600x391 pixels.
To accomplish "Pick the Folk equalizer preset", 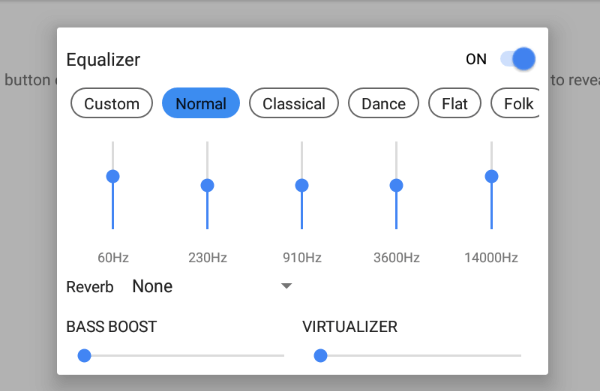I will pos(515,103).
